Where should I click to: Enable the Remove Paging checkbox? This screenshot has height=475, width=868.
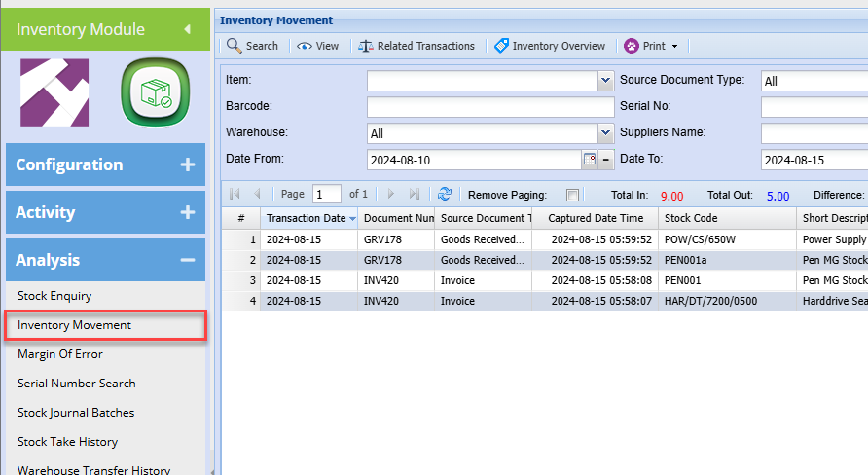coord(572,195)
